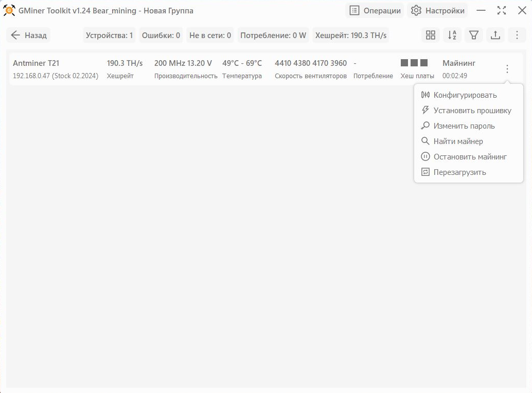Click the gear icon in Настройки
Screen dimensions: 532x393
(x=416, y=10)
